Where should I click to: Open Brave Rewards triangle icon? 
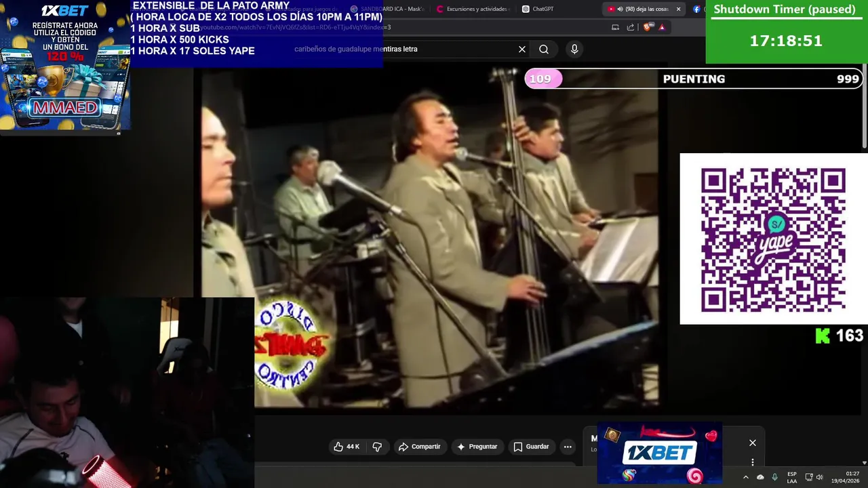(662, 27)
